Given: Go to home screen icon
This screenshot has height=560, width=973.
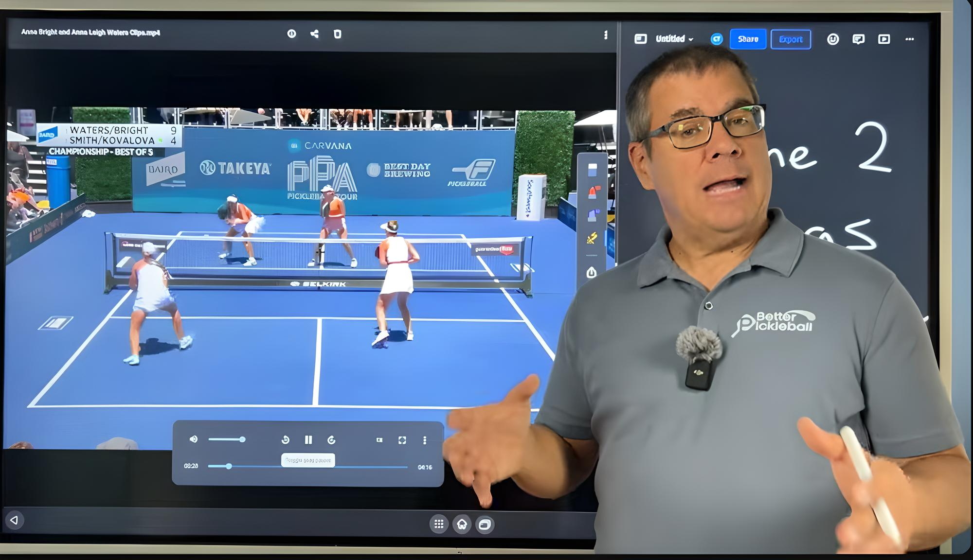Looking at the screenshot, I should point(462,524).
